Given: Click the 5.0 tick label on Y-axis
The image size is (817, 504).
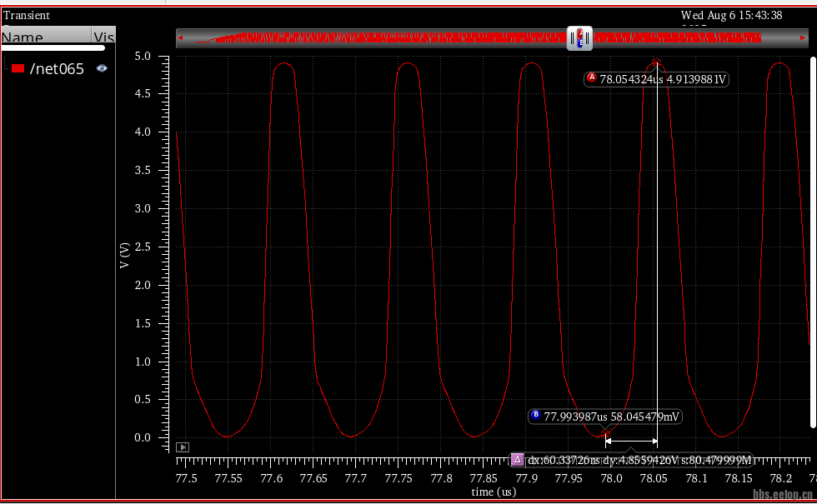Looking at the screenshot, I should tap(143, 57).
